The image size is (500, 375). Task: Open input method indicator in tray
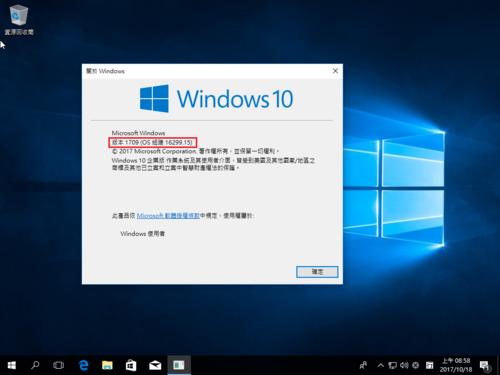pyautogui.click(x=429, y=365)
